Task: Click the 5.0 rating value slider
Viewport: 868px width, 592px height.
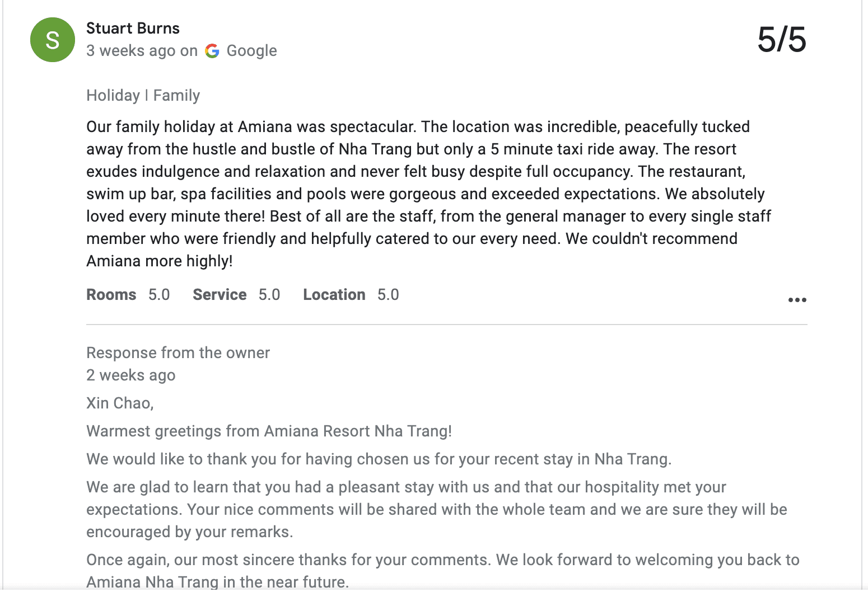Action: (x=160, y=294)
